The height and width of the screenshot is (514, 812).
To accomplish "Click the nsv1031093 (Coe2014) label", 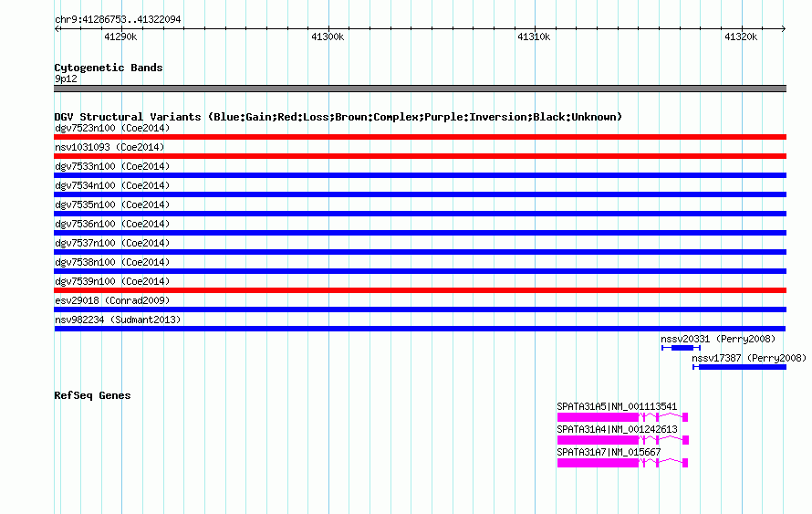I will click(109, 147).
